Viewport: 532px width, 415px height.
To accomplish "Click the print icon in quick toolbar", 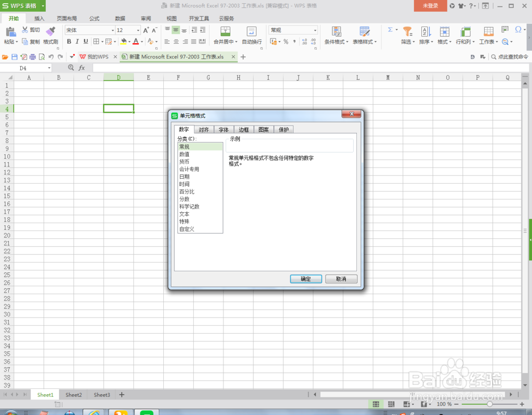I will tap(32, 57).
